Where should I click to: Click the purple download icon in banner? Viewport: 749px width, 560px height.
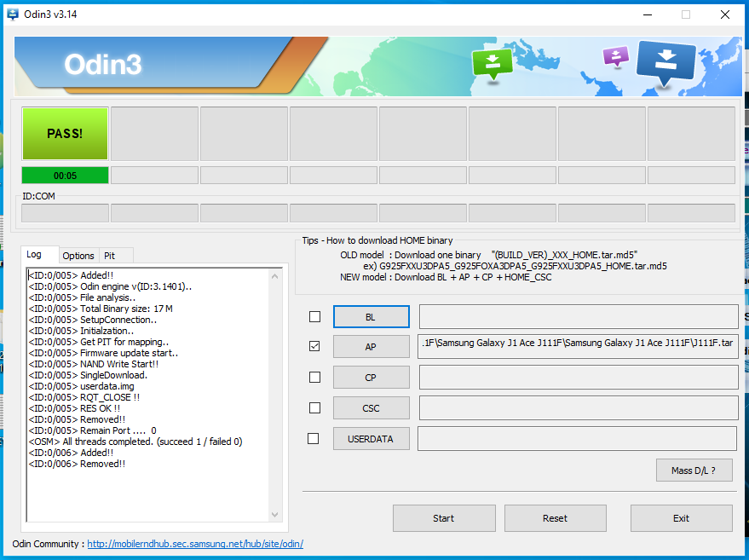pos(616,56)
